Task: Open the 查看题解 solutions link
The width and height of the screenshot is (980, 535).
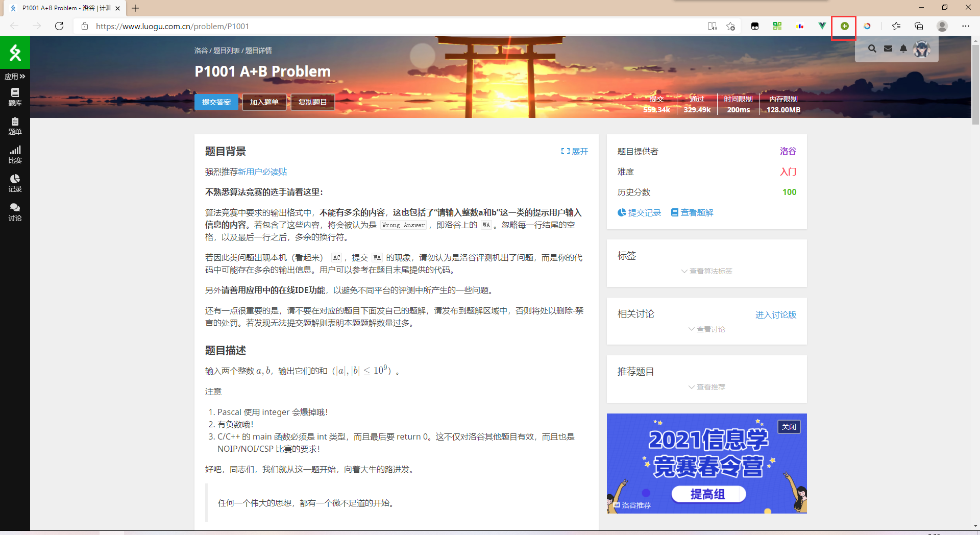Action: pos(692,213)
